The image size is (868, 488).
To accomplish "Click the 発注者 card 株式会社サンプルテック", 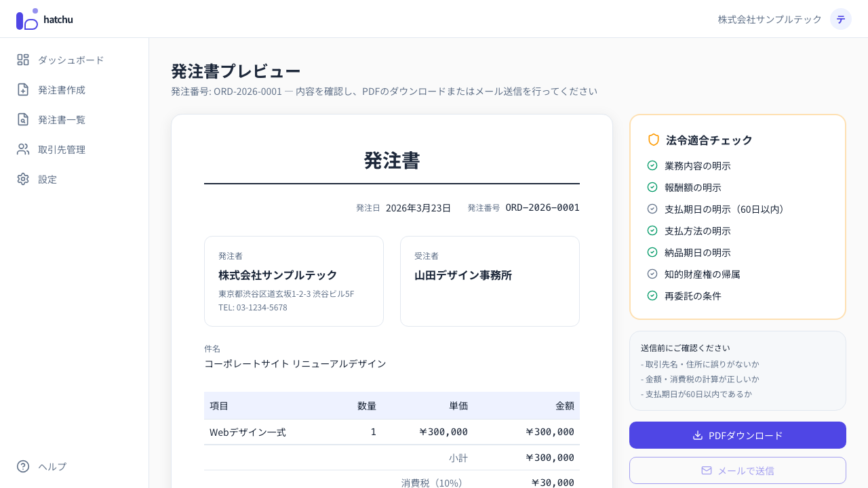I will [x=294, y=281].
